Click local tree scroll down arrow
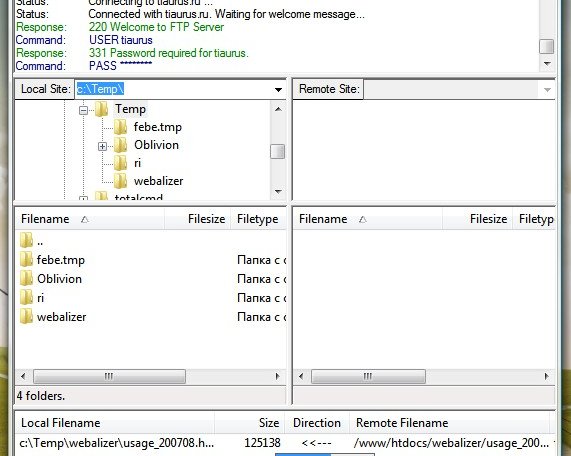Viewport: 571px width, 456px height. tap(278, 192)
